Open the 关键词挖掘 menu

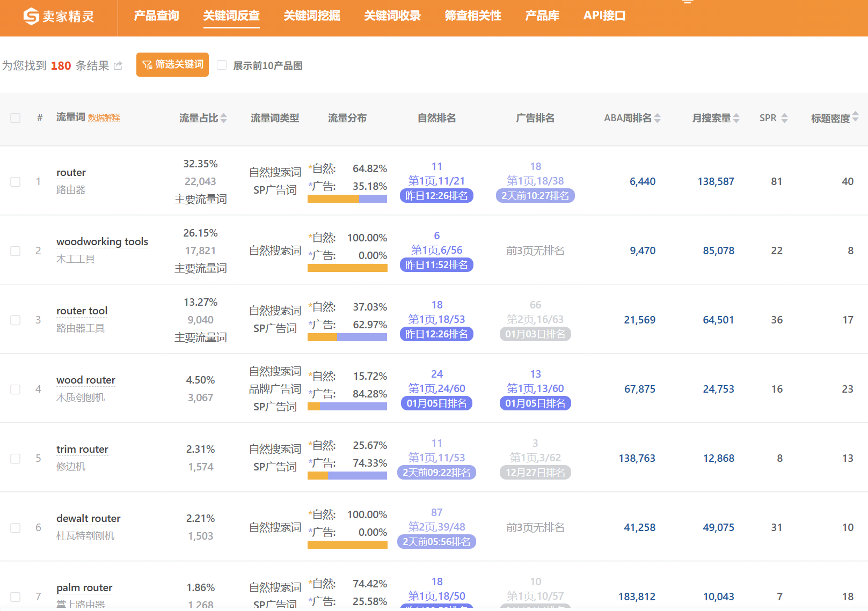tap(312, 16)
